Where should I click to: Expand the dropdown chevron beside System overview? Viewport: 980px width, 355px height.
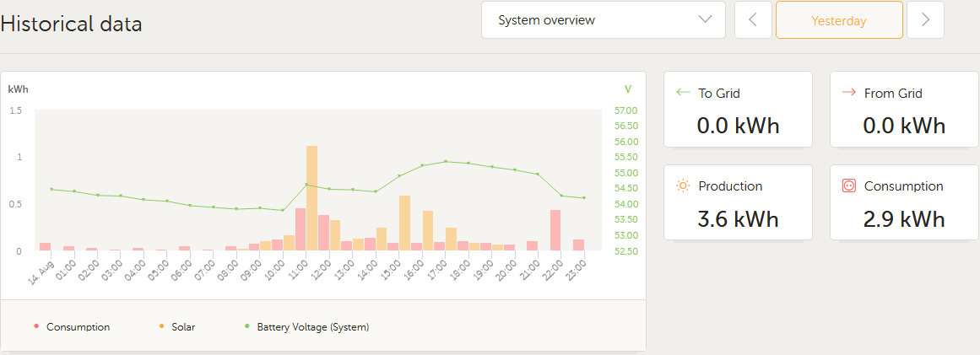tap(706, 20)
